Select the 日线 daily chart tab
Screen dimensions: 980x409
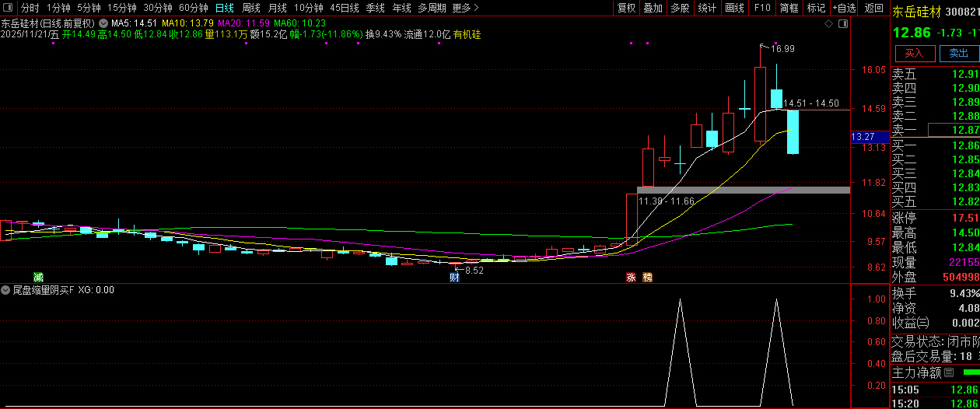pos(224,8)
